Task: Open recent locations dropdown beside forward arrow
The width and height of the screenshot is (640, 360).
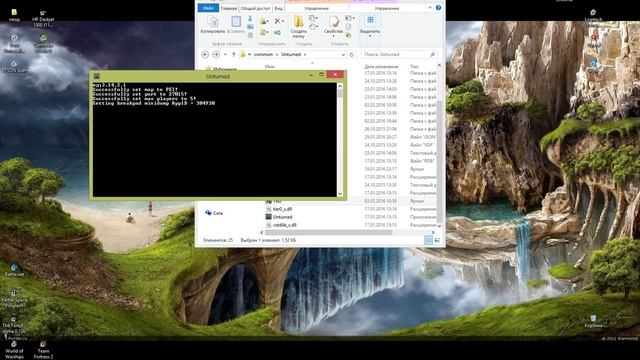Action: pos(225,54)
